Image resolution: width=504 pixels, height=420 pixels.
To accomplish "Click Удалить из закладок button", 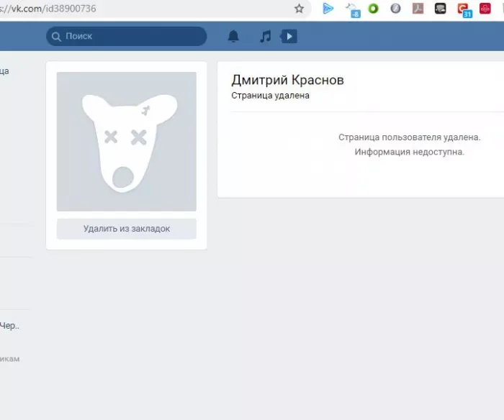I will click(x=126, y=229).
